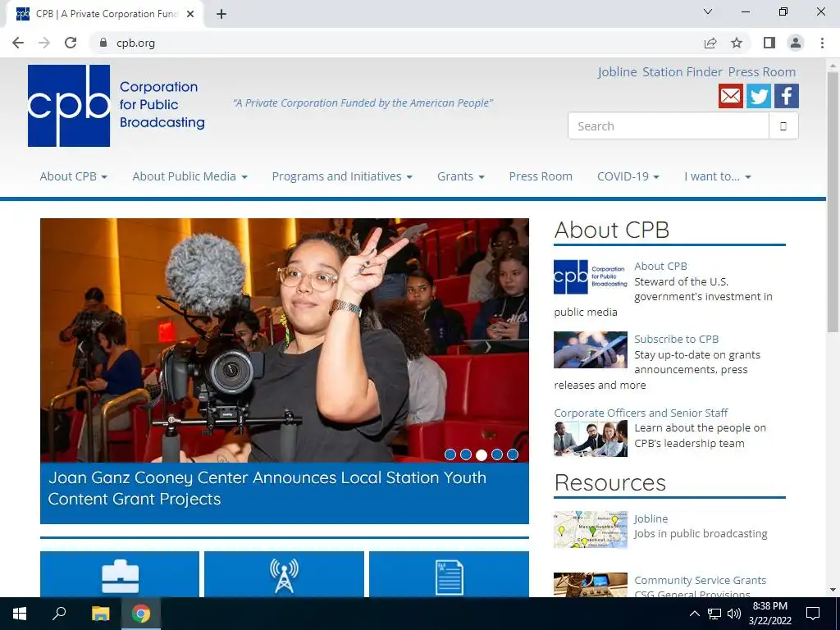Open About CPB sidebar link
Image resolution: width=840 pixels, height=630 pixels.
pos(660,266)
